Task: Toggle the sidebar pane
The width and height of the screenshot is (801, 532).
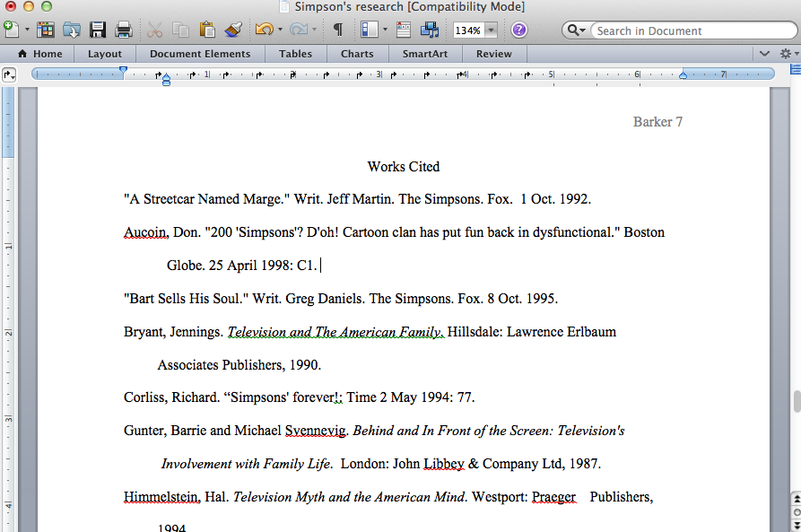Action: click(369, 30)
